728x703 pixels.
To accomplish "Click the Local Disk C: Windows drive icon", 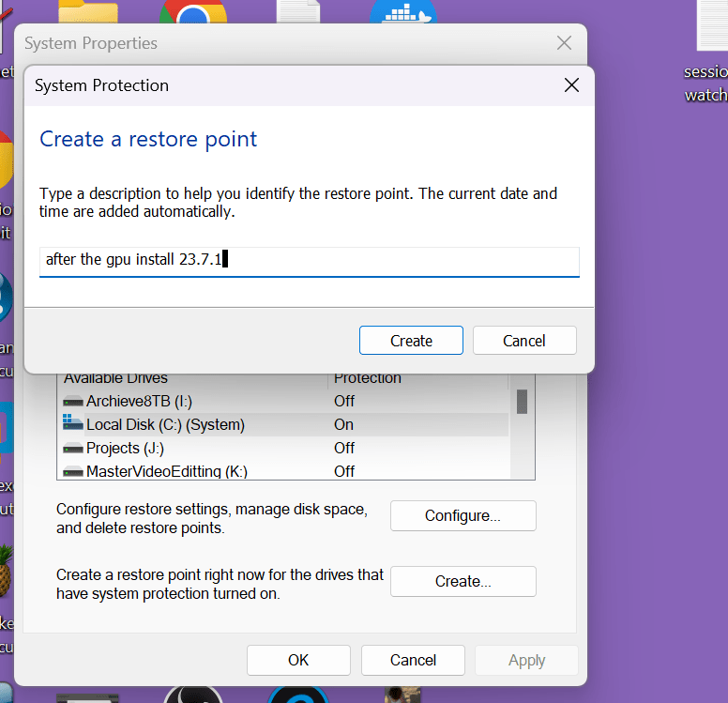I will tap(73, 422).
